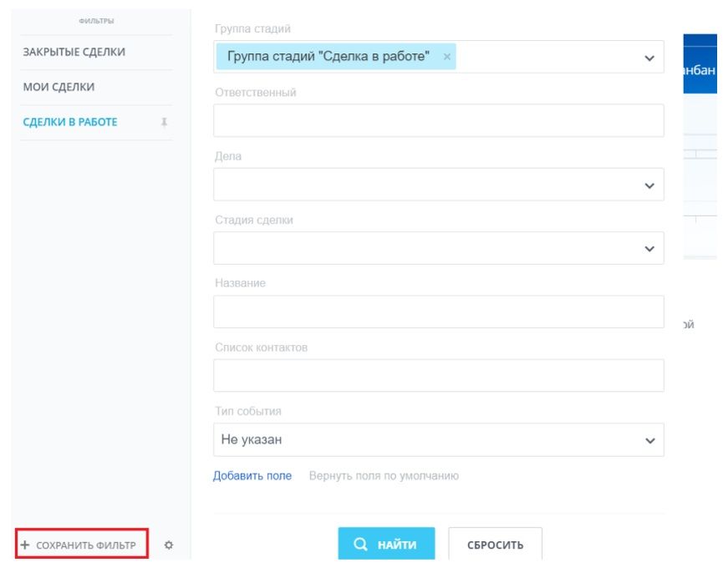Click the Сохранить фильтр button

click(82, 544)
